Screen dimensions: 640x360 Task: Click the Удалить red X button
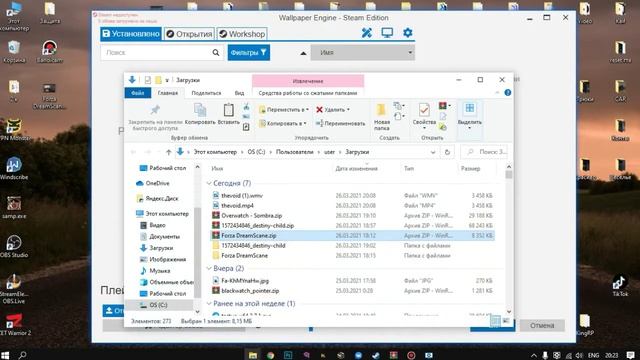[x=333, y=109]
